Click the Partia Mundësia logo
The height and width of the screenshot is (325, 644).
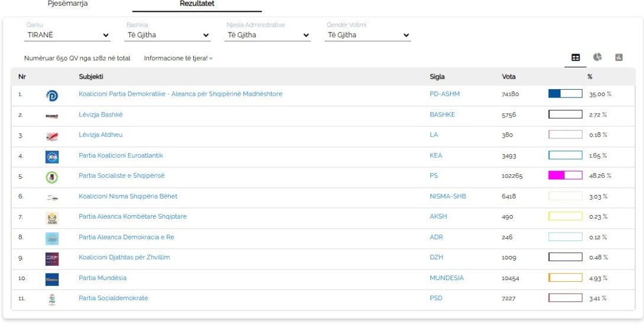pyautogui.click(x=52, y=279)
